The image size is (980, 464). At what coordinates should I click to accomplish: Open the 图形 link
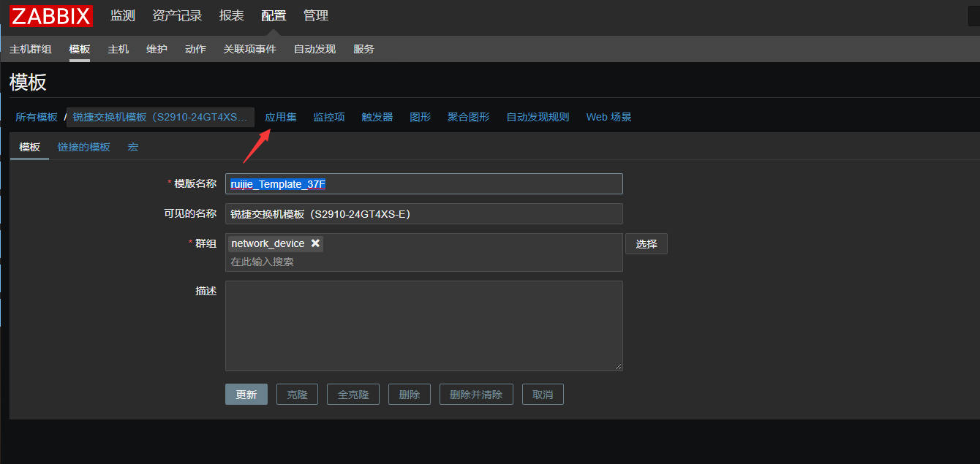(x=421, y=117)
